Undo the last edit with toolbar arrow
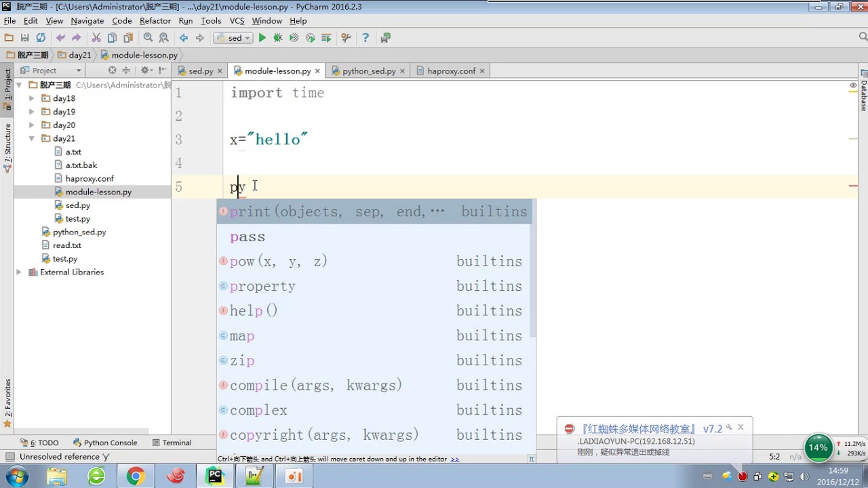 pos(61,38)
